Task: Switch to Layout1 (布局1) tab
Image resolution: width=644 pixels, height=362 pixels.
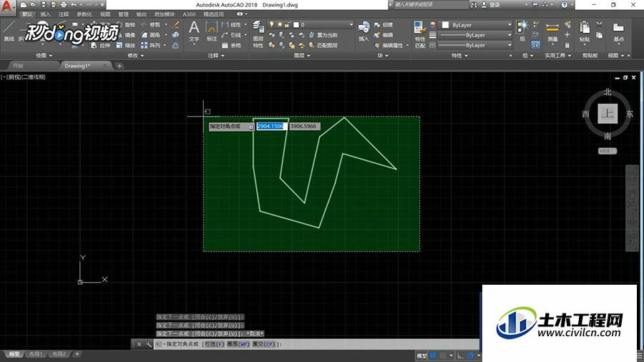Action: (36, 354)
